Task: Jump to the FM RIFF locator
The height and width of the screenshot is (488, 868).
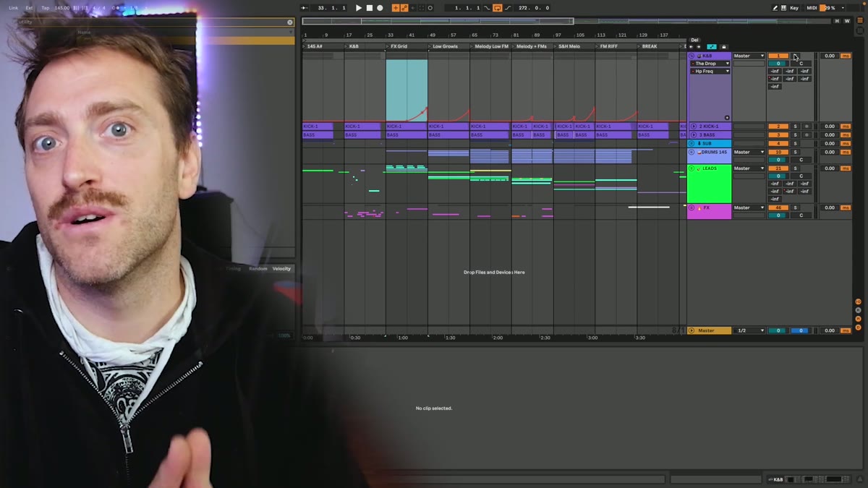Action: tap(608, 46)
